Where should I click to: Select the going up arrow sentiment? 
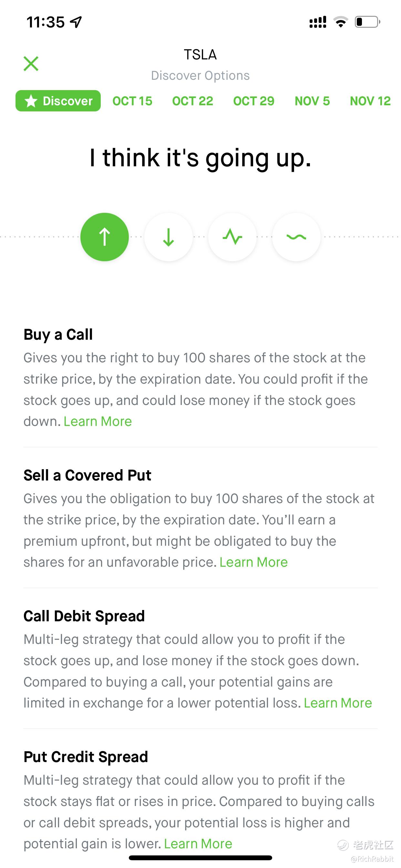tap(105, 237)
